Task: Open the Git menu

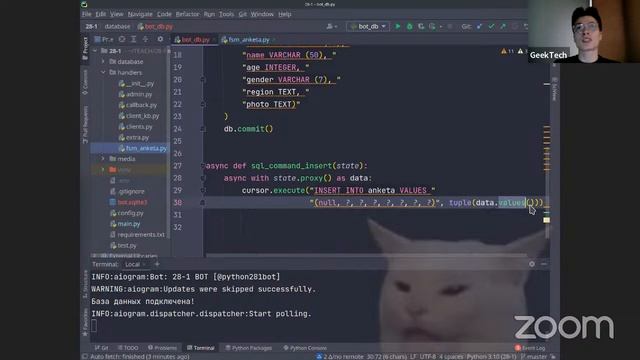Action: (x=242, y=14)
